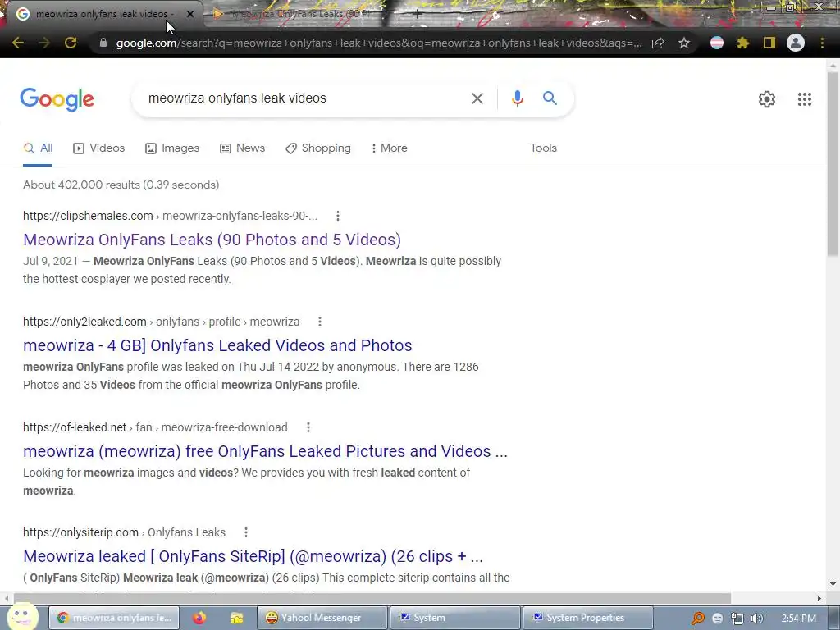Image resolution: width=840 pixels, height=630 pixels.
Task: Open Google quick settings gear
Action: 767,99
